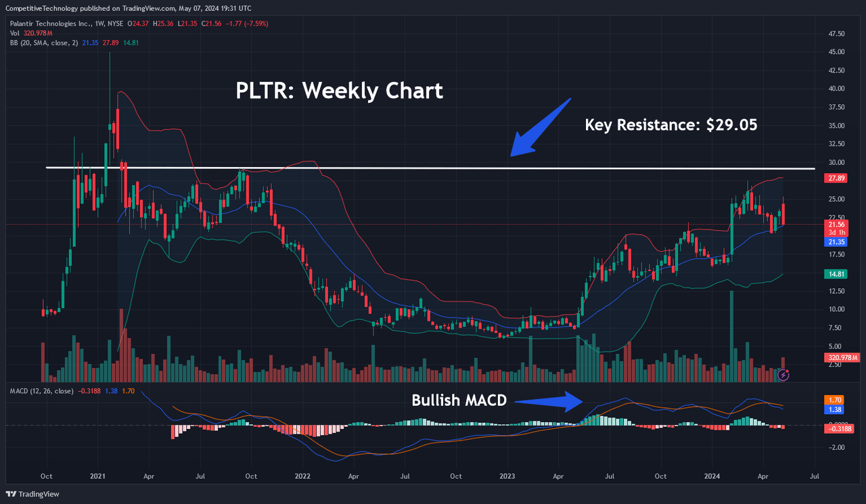Click the 30.00 price axis label

(x=836, y=162)
